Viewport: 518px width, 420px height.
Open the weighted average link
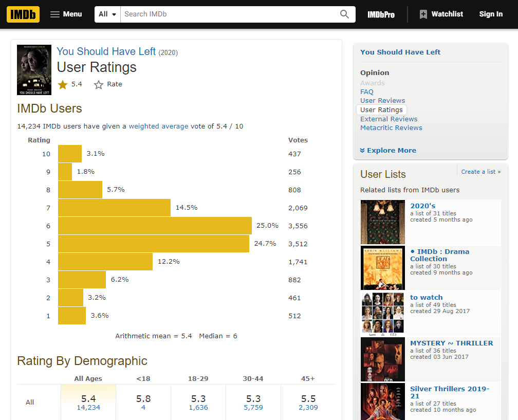click(158, 126)
